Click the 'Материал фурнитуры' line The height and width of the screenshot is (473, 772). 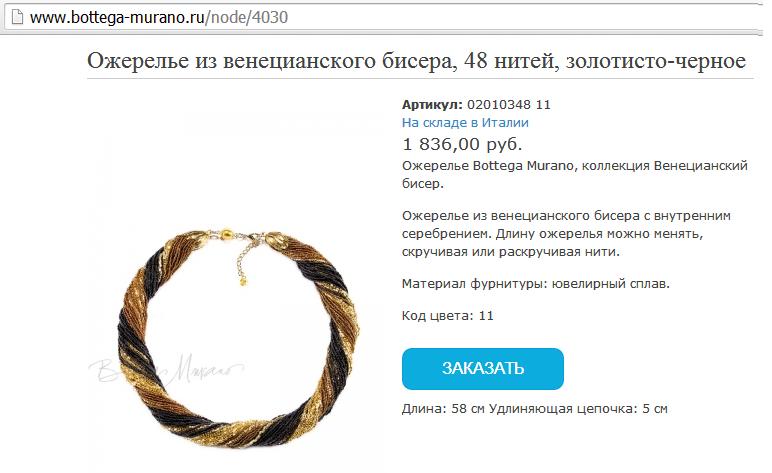point(536,284)
